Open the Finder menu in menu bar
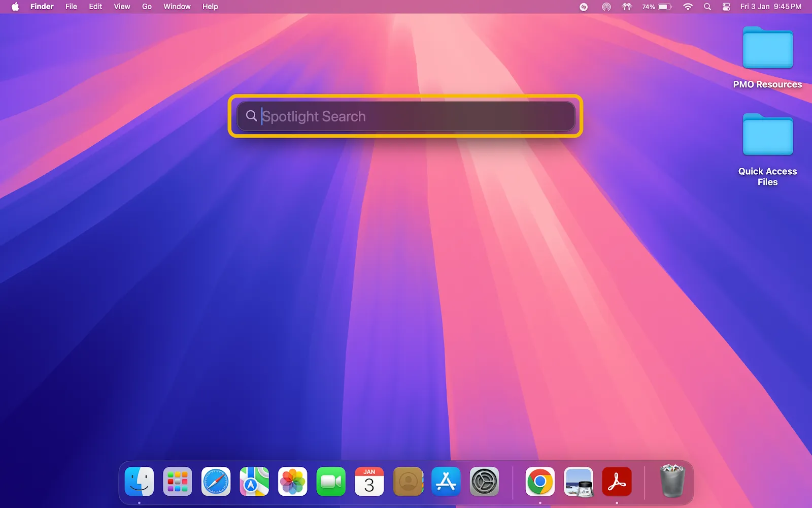This screenshot has width=812, height=508. pyautogui.click(x=42, y=7)
